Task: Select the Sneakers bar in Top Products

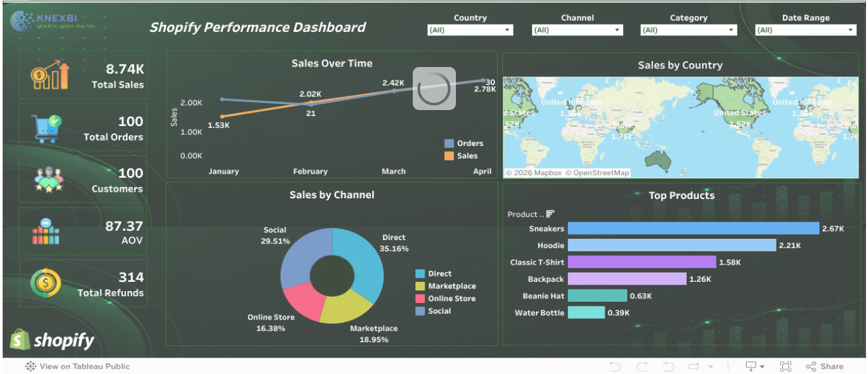Action: (693, 228)
